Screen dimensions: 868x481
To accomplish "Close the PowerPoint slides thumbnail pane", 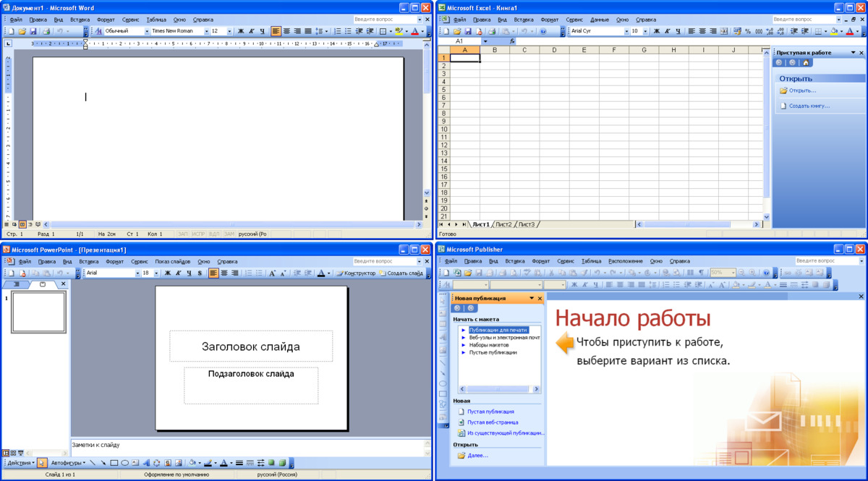I will [63, 284].
